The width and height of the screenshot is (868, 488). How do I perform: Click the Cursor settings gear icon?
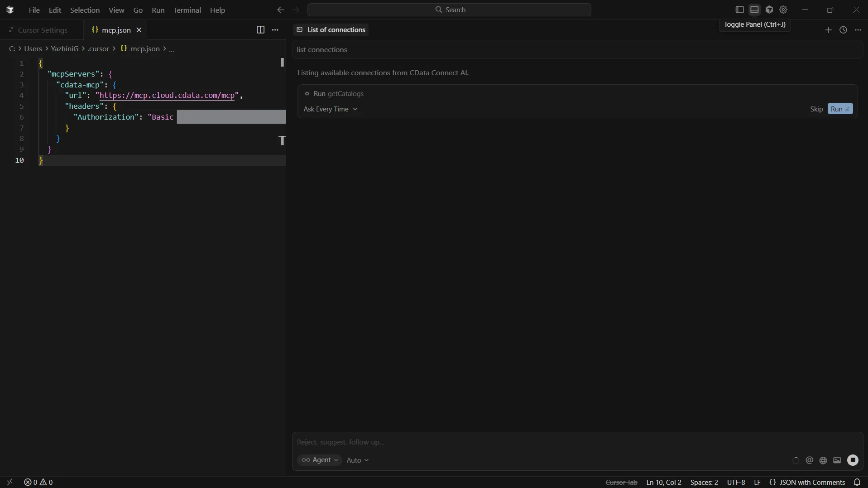click(x=784, y=10)
